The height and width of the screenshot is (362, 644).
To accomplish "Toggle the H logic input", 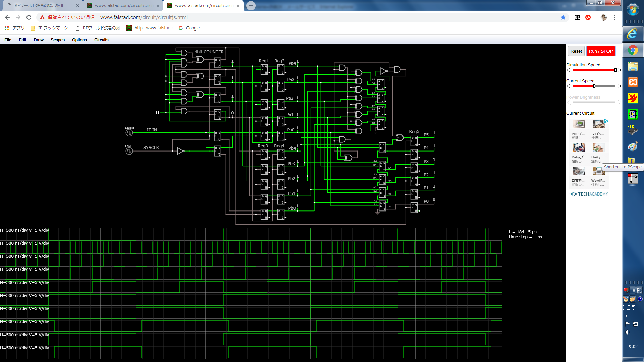I will pyautogui.click(x=157, y=113).
